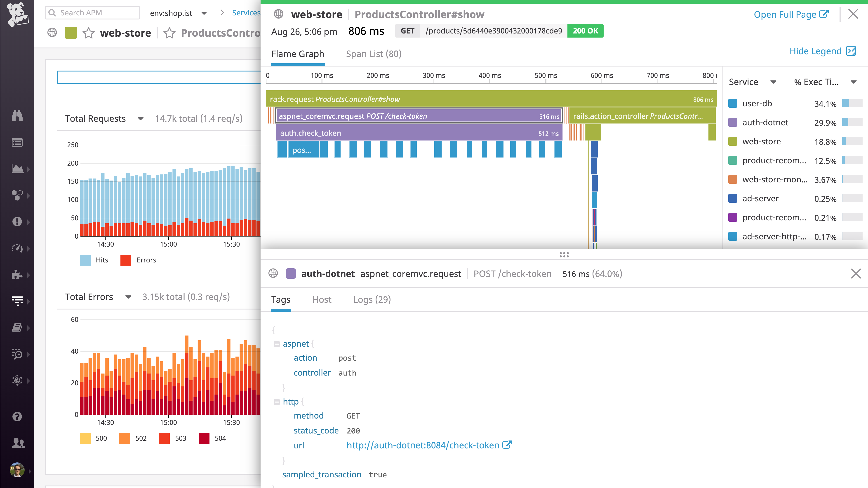868x488 pixels.
Task: Switch to the Logs (29) tab
Action: point(372,300)
